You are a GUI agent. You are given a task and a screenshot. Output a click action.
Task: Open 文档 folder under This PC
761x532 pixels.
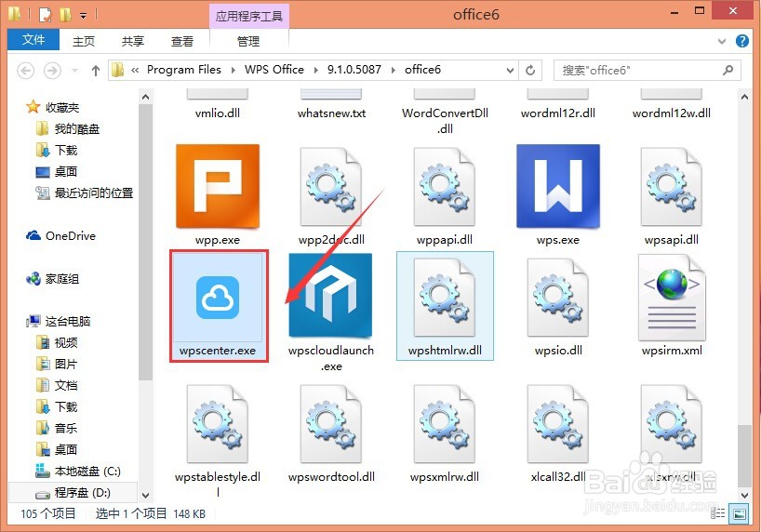tap(65, 385)
